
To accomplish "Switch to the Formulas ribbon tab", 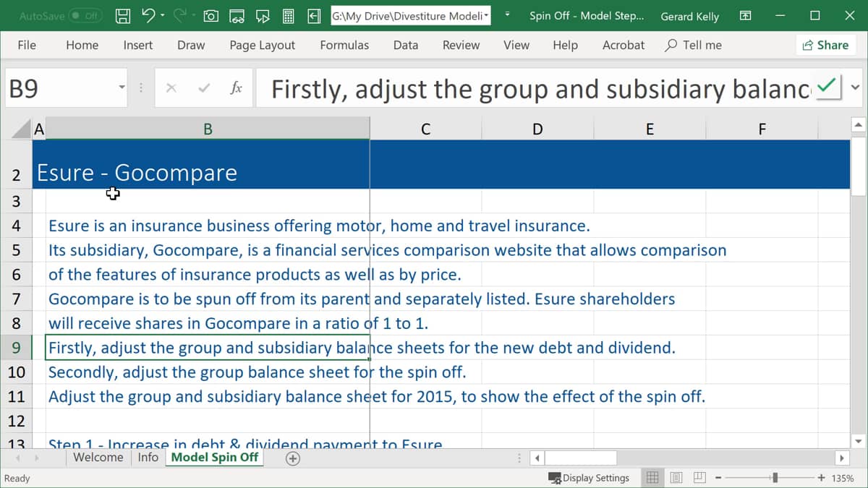I will pos(344,45).
